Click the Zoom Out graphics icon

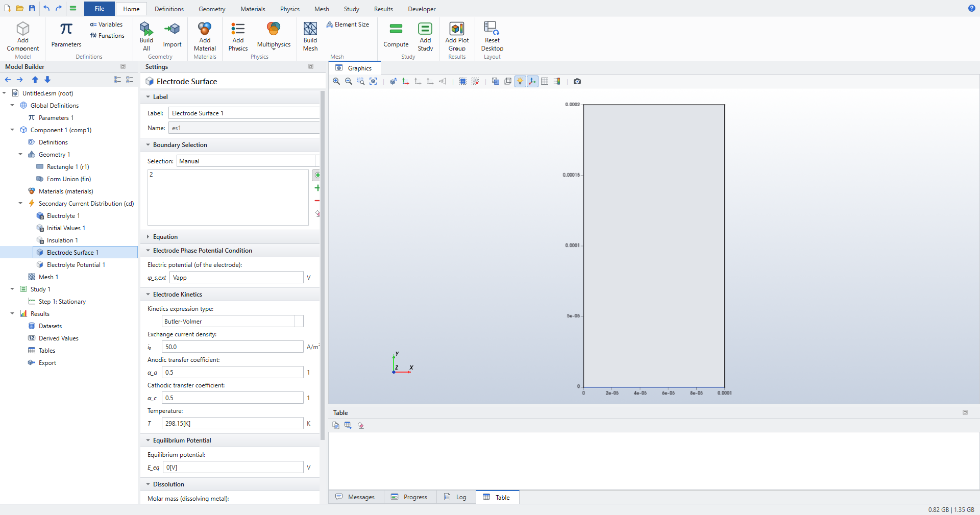(x=349, y=81)
